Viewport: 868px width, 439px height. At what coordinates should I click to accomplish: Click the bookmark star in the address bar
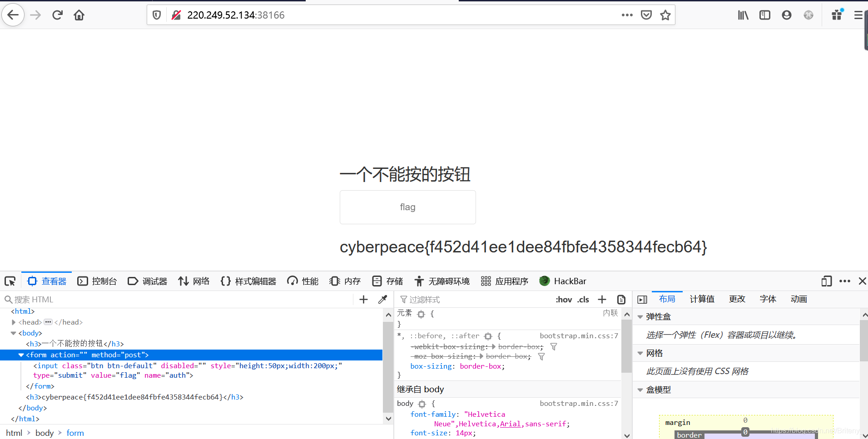(665, 15)
